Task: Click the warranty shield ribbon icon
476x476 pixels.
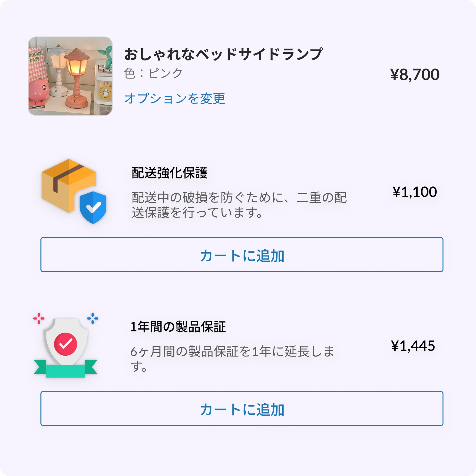Action: coord(66,345)
